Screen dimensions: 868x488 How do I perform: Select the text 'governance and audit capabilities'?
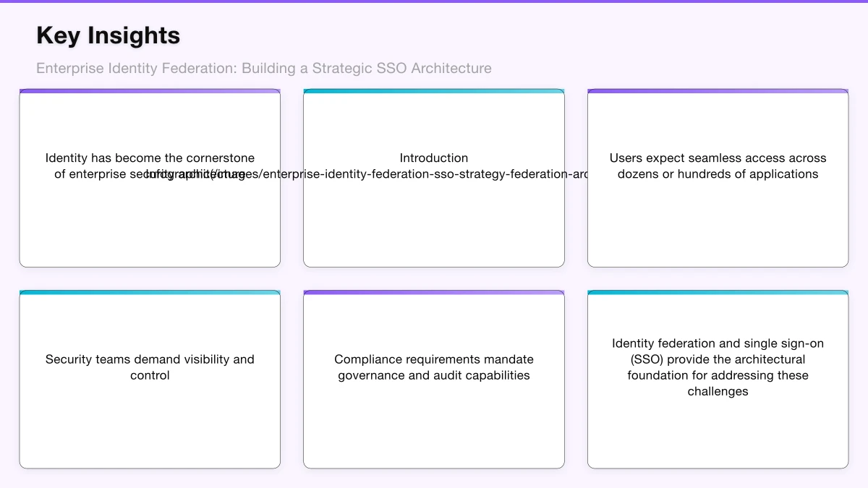(x=434, y=375)
